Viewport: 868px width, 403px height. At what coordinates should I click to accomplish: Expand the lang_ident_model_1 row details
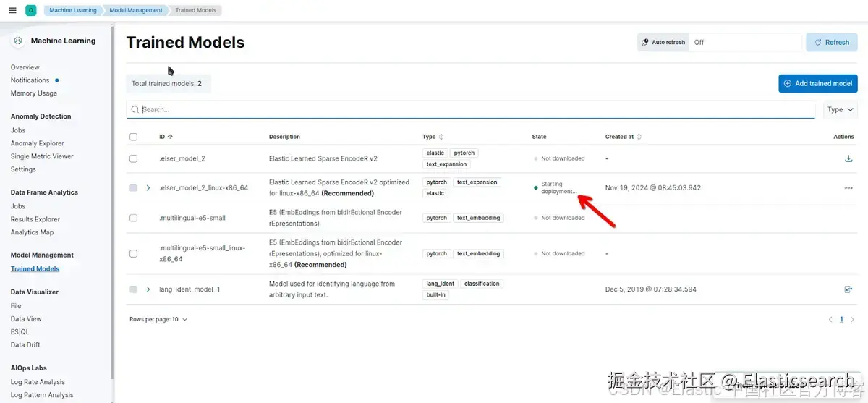(148, 289)
